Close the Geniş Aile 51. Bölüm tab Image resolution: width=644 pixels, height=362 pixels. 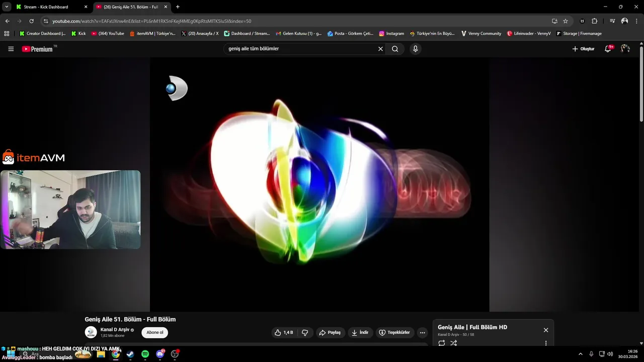(166, 7)
